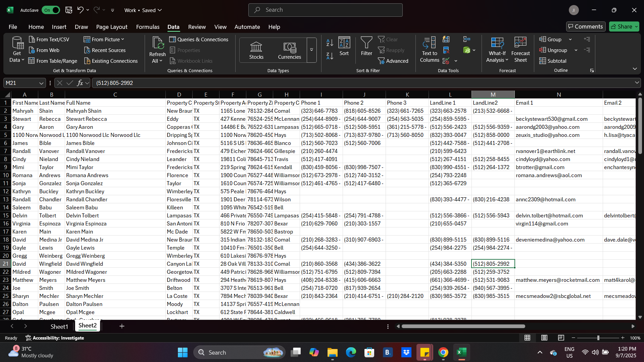Image resolution: width=644 pixels, height=362 pixels.
Task: Expand the Ungroup dropdown arrow
Action: (576, 50)
